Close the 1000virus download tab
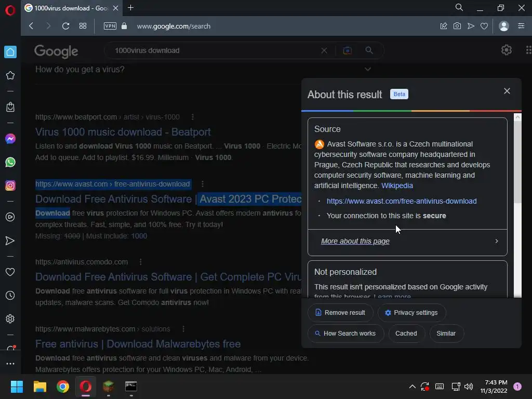 pyautogui.click(x=115, y=8)
